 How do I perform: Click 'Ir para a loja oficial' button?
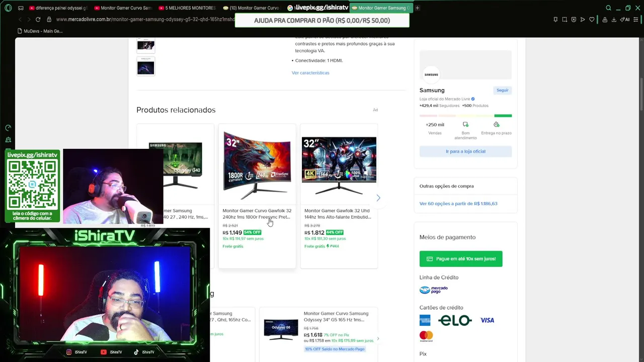(x=465, y=151)
